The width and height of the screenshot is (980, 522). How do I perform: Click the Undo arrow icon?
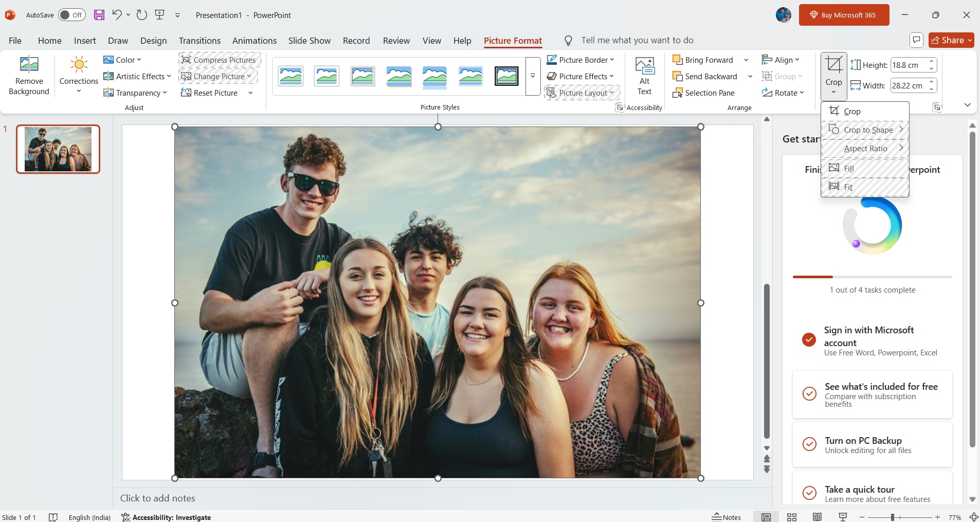pos(117,15)
